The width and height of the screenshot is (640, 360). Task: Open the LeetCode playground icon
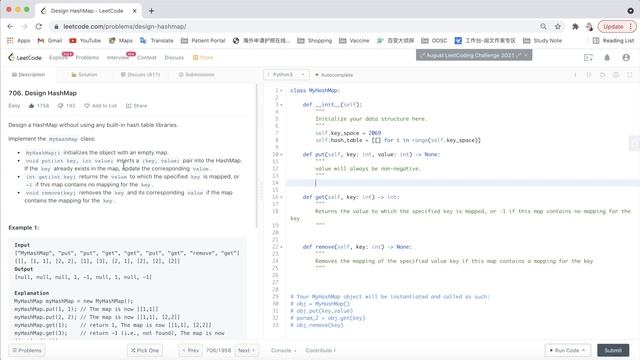point(588,58)
